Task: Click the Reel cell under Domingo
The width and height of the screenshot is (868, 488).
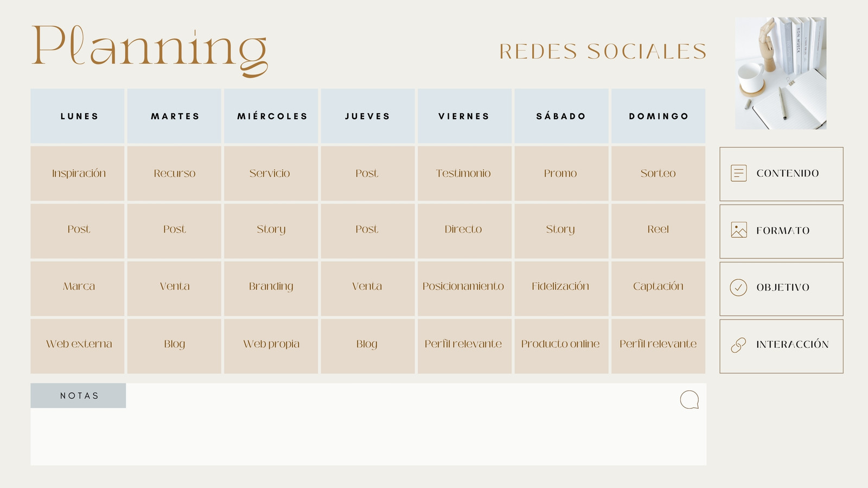Action: point(659,229)
